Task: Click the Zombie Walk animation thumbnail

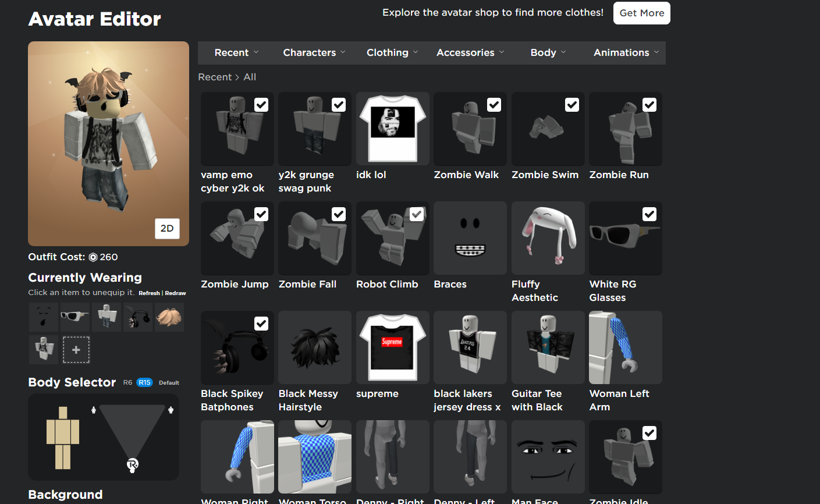Action: tap(470, 129)
